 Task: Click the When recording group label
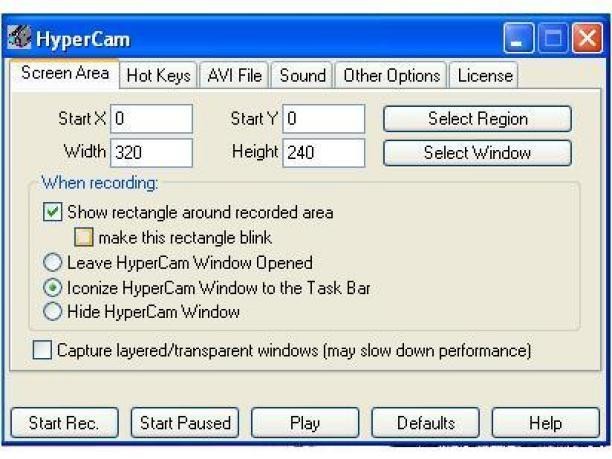pos(100,183)
